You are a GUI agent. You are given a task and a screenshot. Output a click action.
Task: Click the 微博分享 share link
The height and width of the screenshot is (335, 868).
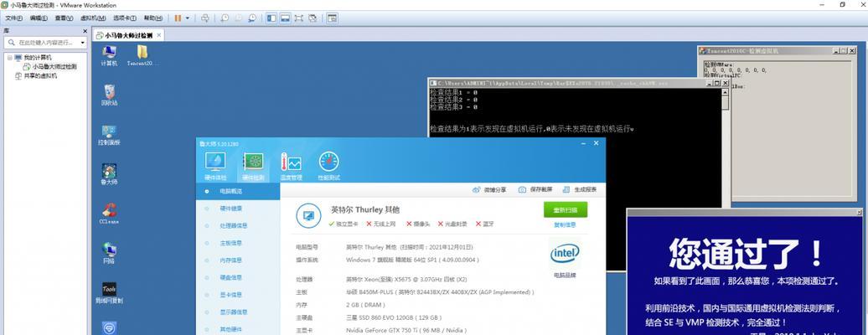(489, 190)
